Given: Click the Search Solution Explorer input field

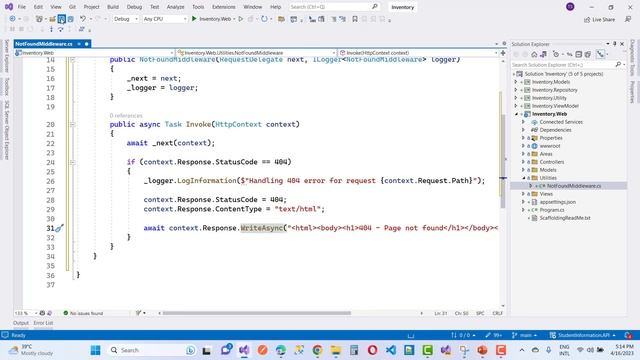Looking at the screenshot, I should [x=563, y=64].
